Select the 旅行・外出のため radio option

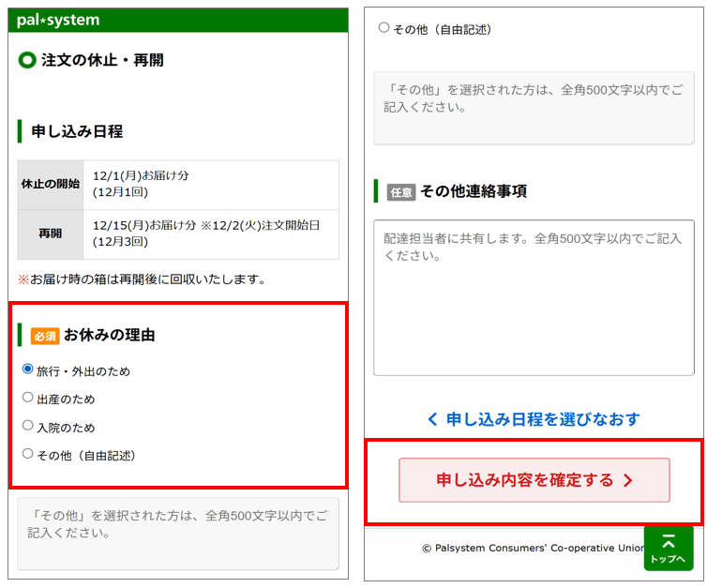click(x=28, y=369)
